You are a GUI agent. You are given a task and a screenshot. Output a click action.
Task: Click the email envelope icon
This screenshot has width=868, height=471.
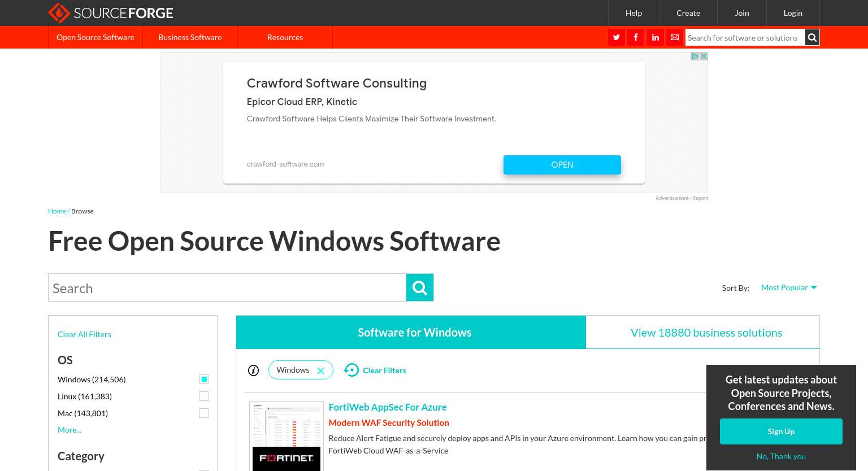point(675,37)
